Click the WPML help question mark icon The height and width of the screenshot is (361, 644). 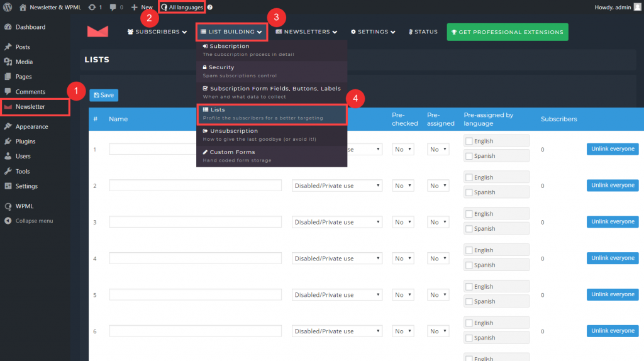point(210,7)
